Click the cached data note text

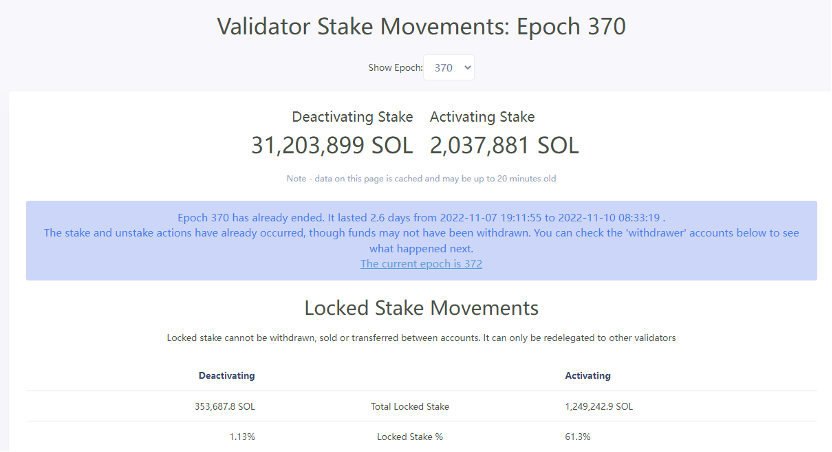pyautogui.click(x=421, y=179)
